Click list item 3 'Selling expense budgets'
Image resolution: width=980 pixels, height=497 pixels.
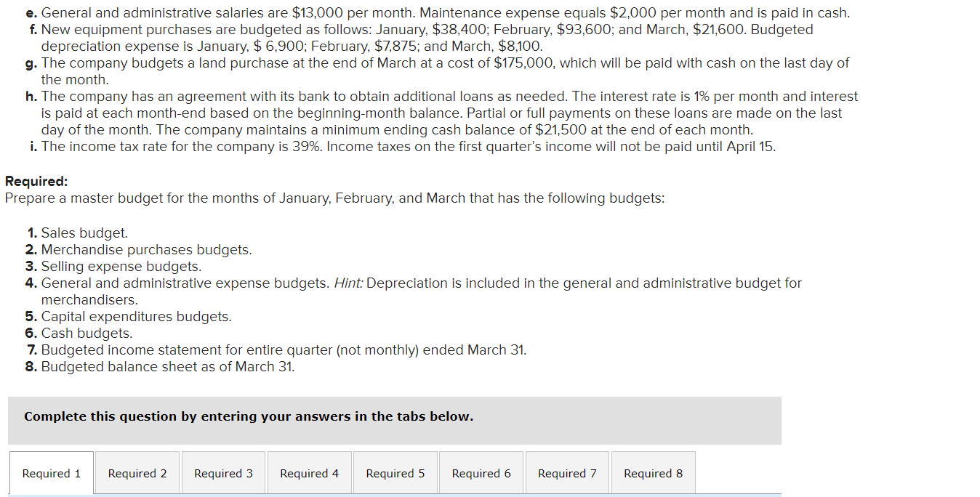pos(113,267)
